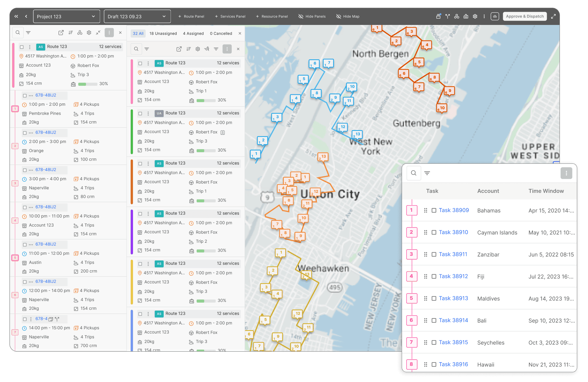The image size is (588, 382).
Task: Open ellipsis menu for Orange service row
Action: coord(31,133)
